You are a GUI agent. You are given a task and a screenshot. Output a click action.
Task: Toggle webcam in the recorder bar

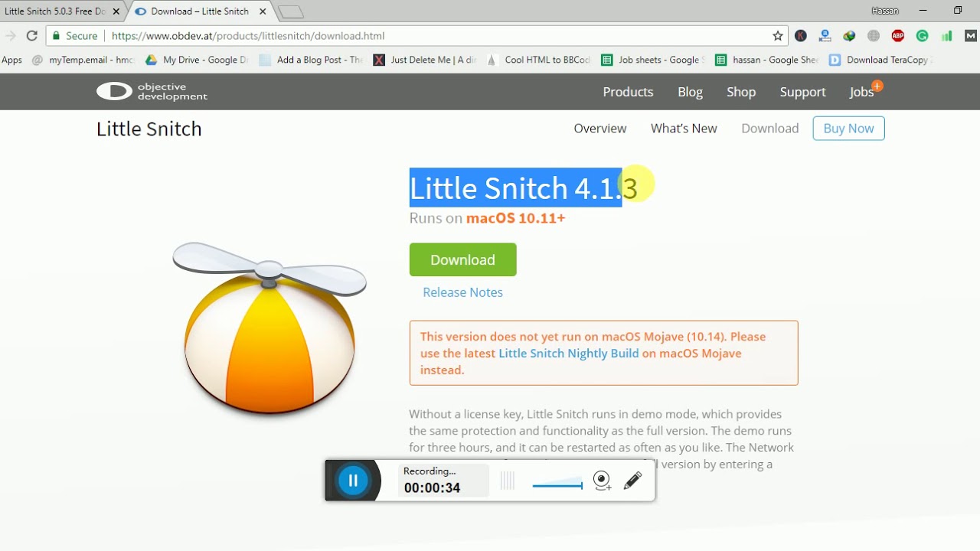pyautogui.click(x=603, y=481)
